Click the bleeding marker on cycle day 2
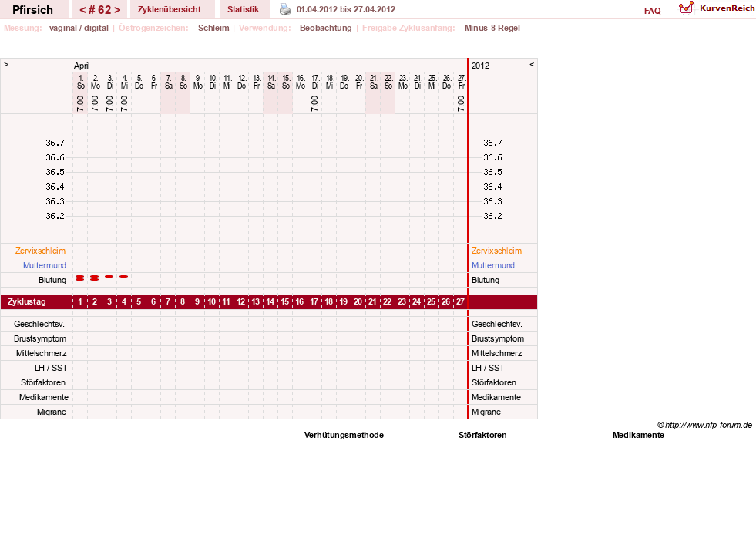The height and width of the screenshot is (542, 756). pyautogui.click(x=95, y=278)
